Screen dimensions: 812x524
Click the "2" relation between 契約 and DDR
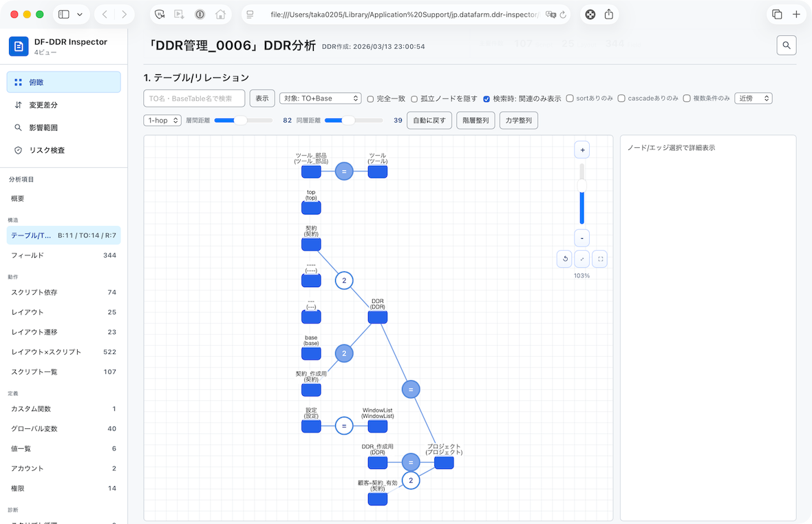click(344, 280)
